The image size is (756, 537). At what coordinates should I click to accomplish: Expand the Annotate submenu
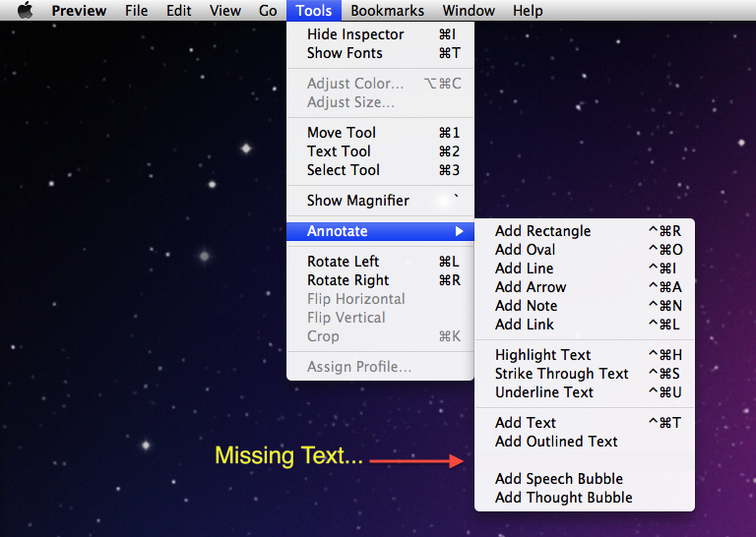(380, 231)
